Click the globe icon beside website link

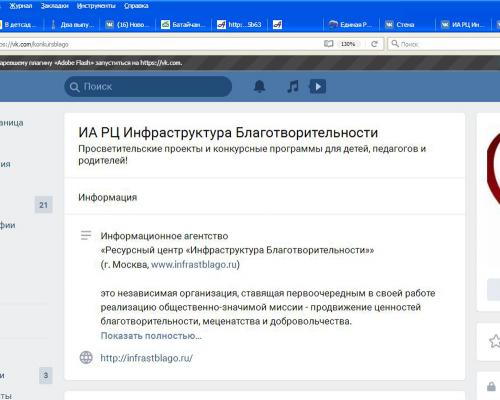click(86, 357)
